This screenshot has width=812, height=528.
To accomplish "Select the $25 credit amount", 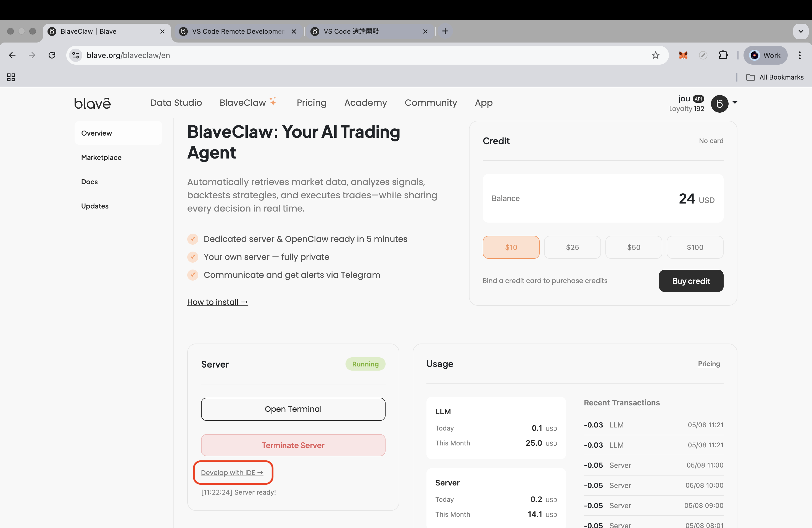I will (572, 247).
